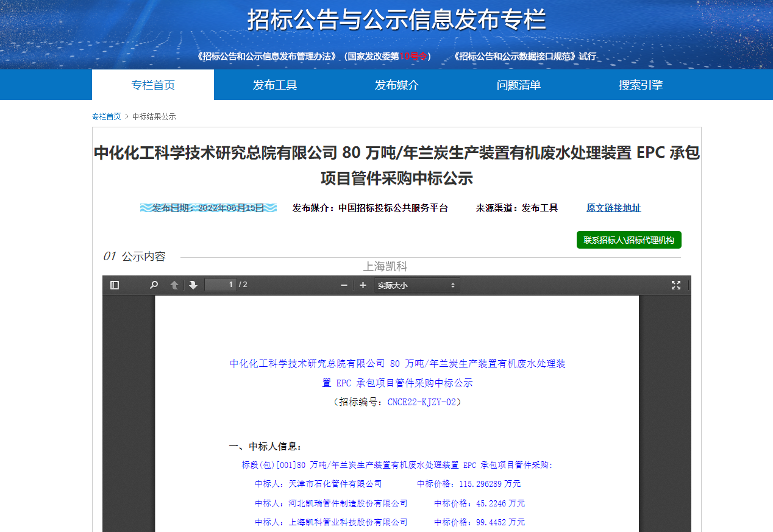The height and width of the screenshot is (532, 773).
Task: Go to next PDF page
Action: [193, 285]
